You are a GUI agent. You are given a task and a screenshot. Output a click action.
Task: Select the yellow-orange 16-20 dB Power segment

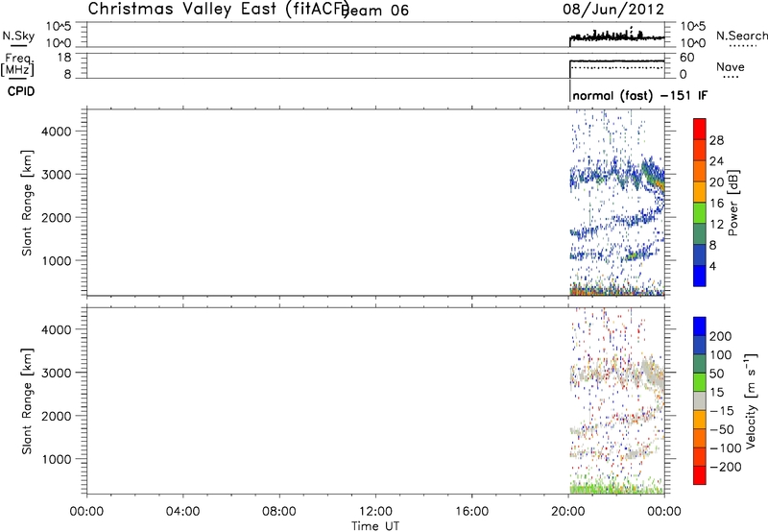click(x=700, y=192)
